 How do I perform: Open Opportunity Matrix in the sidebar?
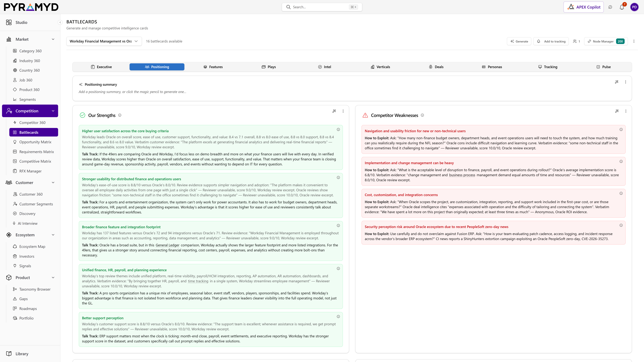(35, 142)
